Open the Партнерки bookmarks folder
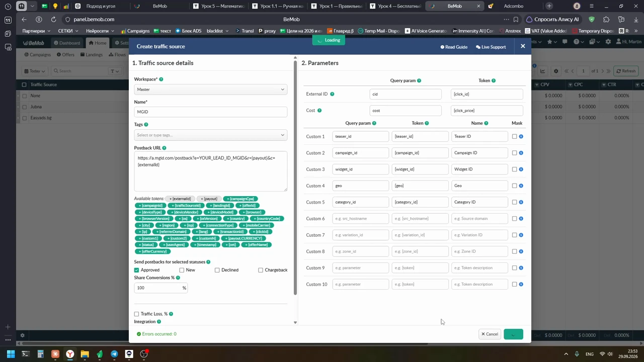 36,31
